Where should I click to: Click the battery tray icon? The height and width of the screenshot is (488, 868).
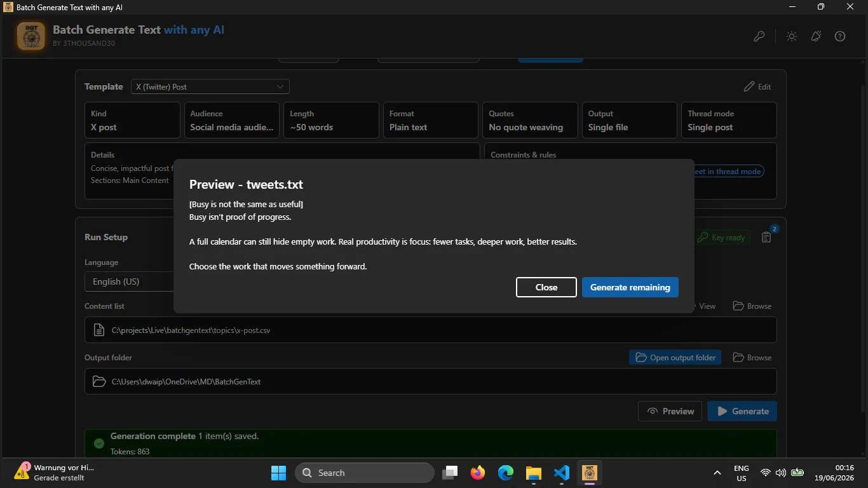pyautogui.click(x=797, y=473)
